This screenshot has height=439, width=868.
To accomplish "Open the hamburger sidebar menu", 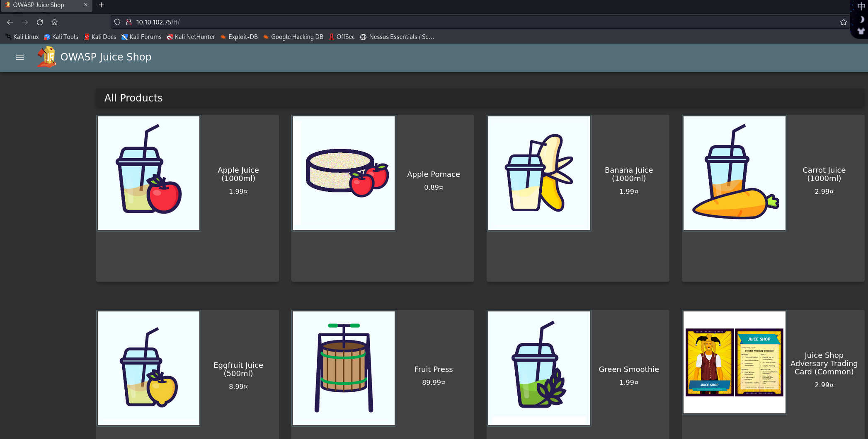I will [x=19, y=57].
